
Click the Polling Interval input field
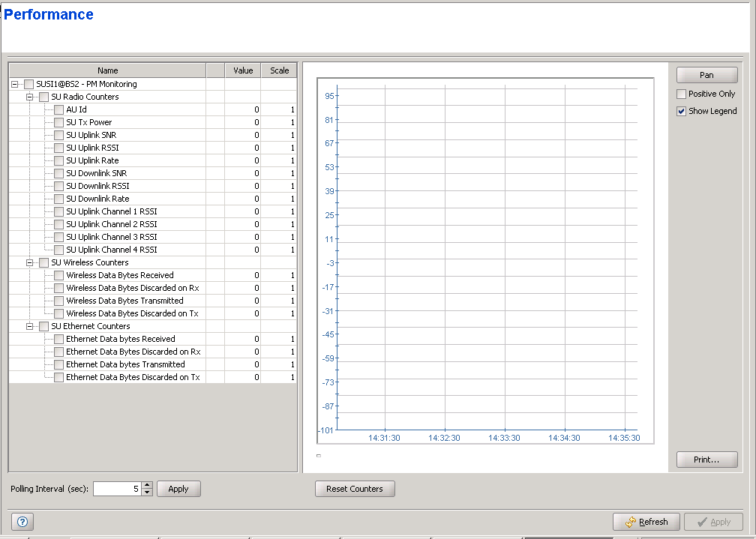pyautogui.click(x=116, y=489)
